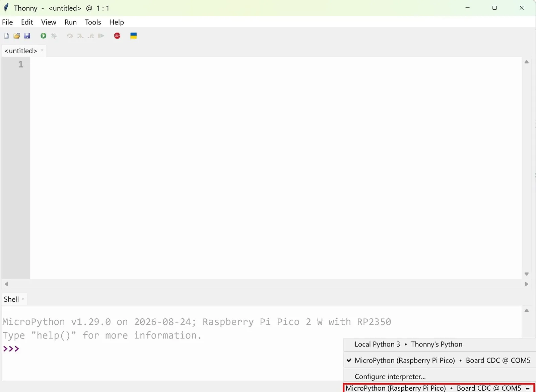Click the Step into toolbar icon
The width and height of the screenshot is (536, 392).
[80, 36]
